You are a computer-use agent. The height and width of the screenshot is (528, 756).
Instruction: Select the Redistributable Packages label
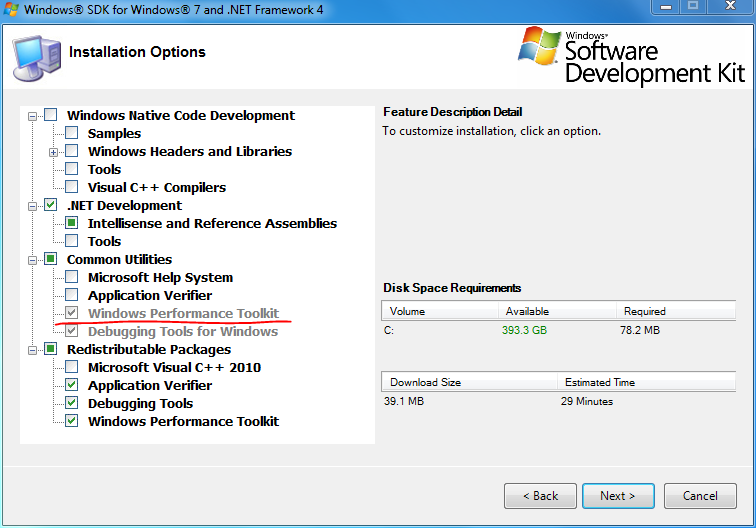coord(149,350)
